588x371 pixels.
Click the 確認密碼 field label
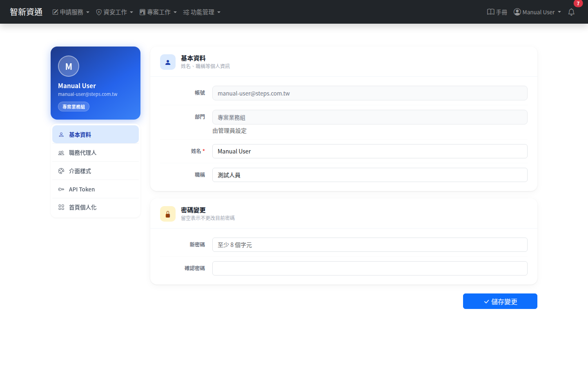pyautogui.click(x=195, y=268)
